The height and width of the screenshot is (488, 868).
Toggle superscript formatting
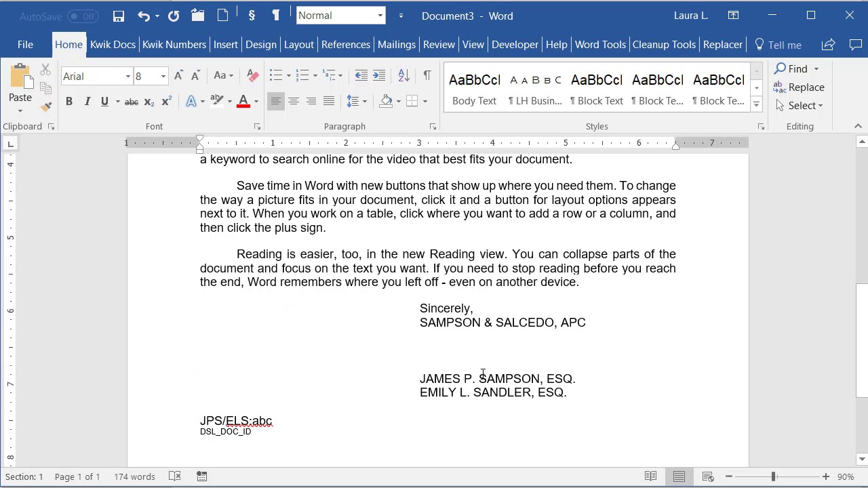pos(166,102)
